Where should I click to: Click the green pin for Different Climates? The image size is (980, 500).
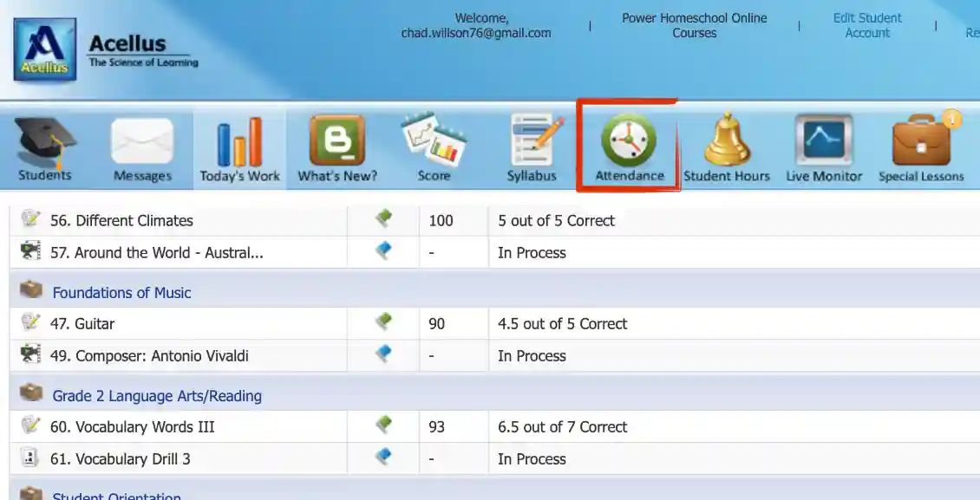383,218
